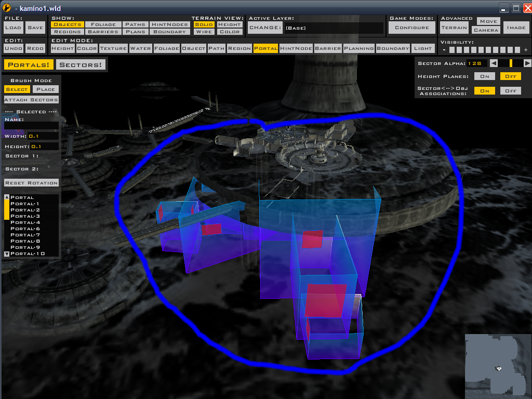The width and height of the screenshot is (532, 399).
Task: Undo the last edit
Action: [x=14, y=48]
